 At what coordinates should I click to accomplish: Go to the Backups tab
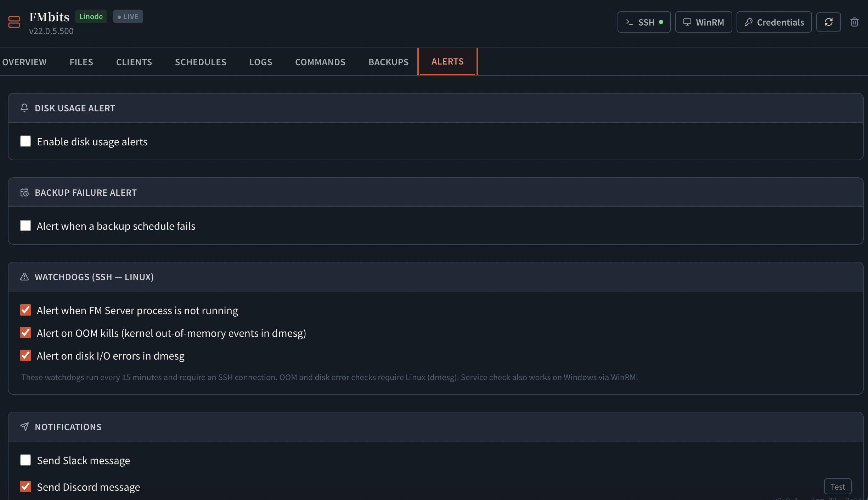coord(388,62)
